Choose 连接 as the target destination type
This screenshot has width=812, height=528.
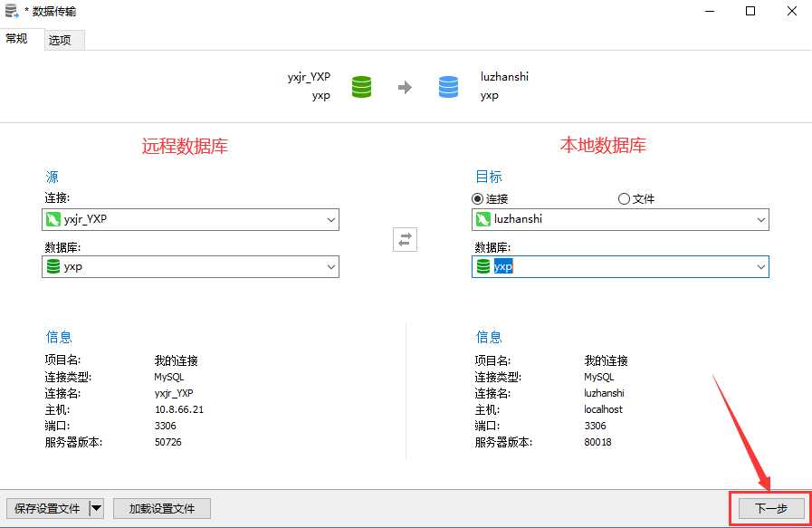click(x=478, y=198)
